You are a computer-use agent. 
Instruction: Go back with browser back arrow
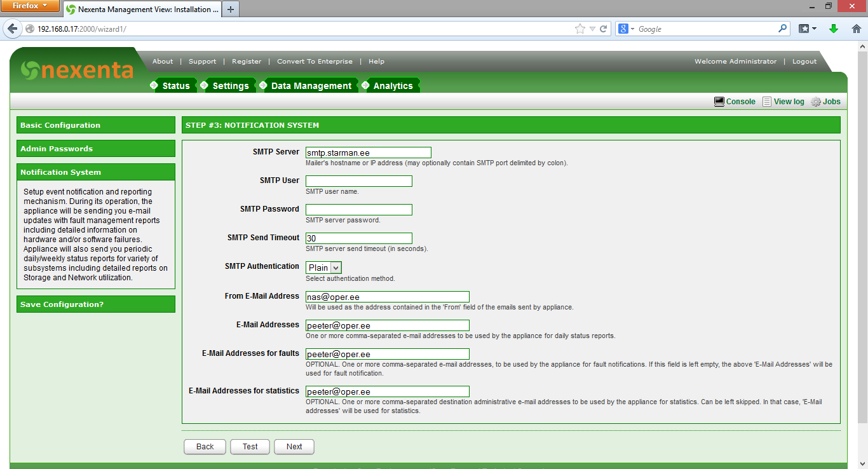(x=12, y=29)
